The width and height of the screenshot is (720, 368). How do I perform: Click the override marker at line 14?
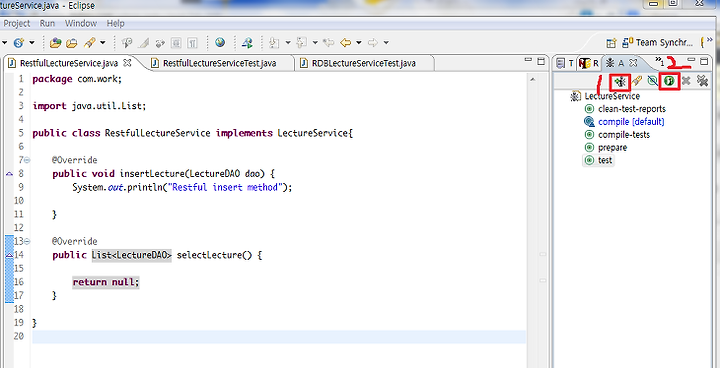tap(9, 255)
